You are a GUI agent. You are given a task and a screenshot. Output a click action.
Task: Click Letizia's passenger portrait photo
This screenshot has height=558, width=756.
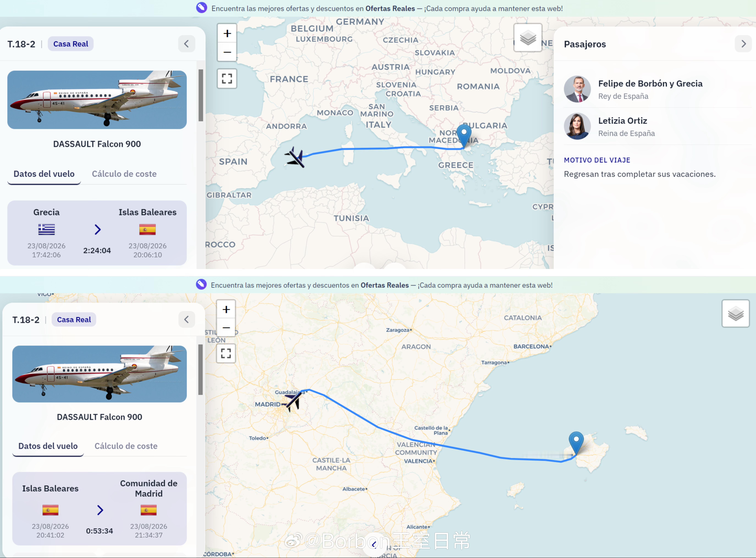point(577,126)
